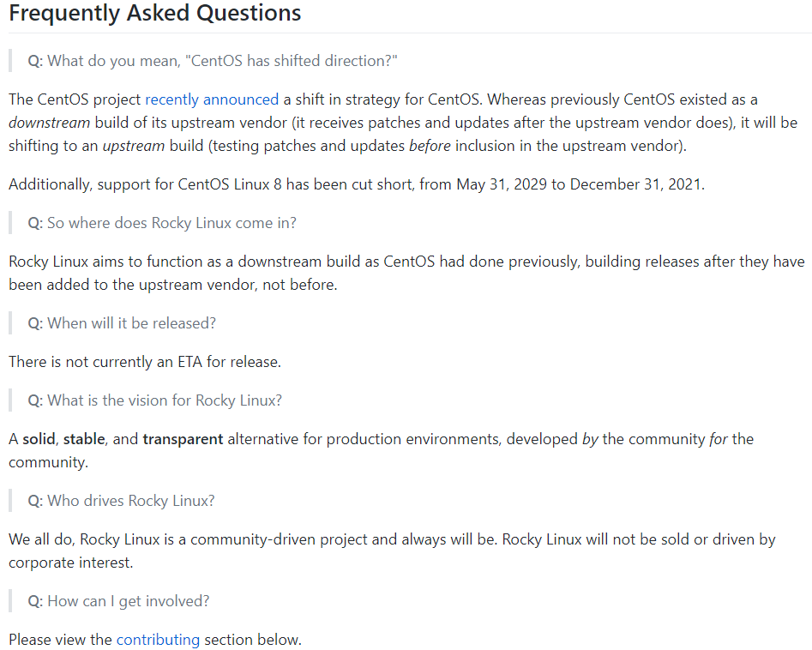
Task: Click the italic word "before"
Action: (430, 146)
